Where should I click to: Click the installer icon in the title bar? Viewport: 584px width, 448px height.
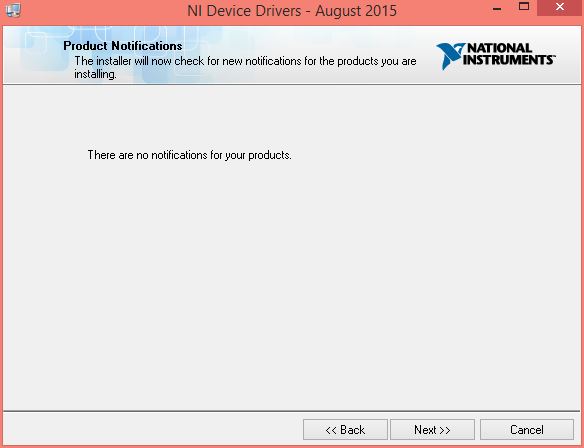(13, 10)
